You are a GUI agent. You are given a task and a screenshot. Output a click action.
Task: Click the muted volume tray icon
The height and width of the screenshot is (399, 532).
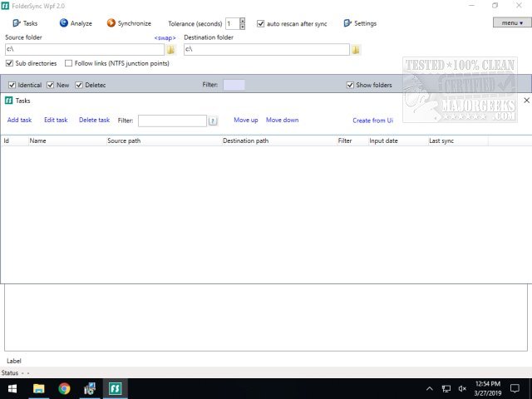click(462, 389)
